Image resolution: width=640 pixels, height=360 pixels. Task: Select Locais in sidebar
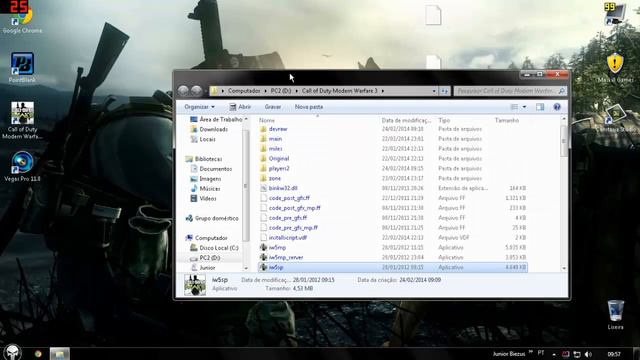203,139
